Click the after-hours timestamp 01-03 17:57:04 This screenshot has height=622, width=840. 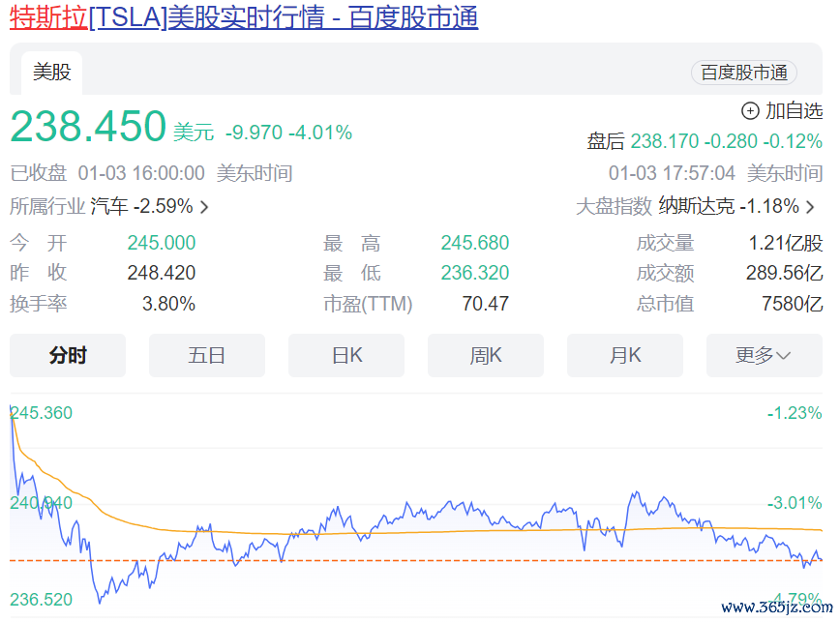[672, 173]
